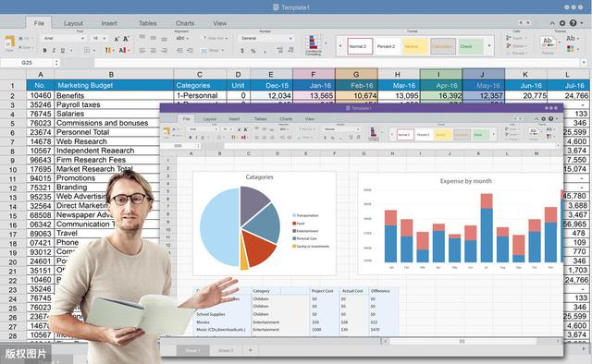Click the increase decimal icon in back window
Viewport: 592px width, 364px height.
point(280,50)
